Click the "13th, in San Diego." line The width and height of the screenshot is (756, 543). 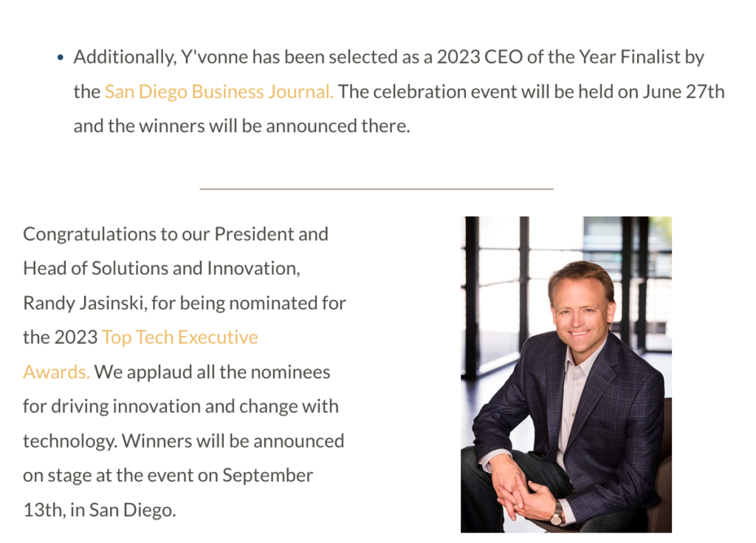100,510
